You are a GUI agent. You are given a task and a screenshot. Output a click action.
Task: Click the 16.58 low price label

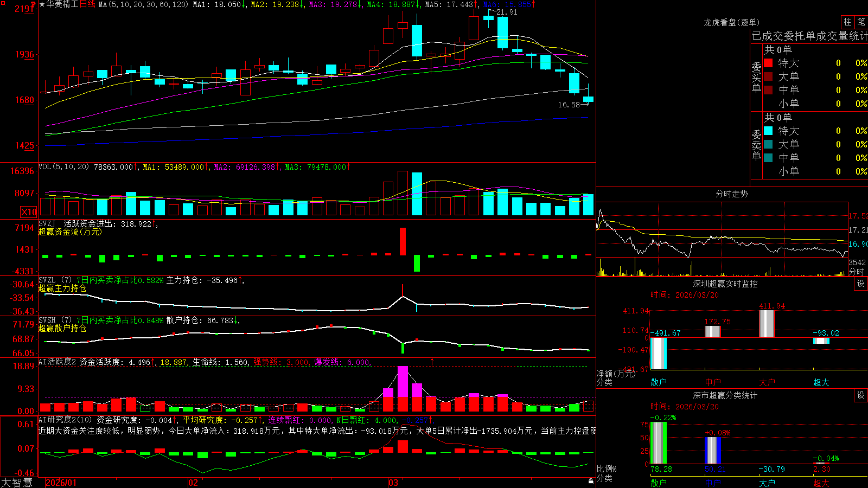(x=569, y=105)
